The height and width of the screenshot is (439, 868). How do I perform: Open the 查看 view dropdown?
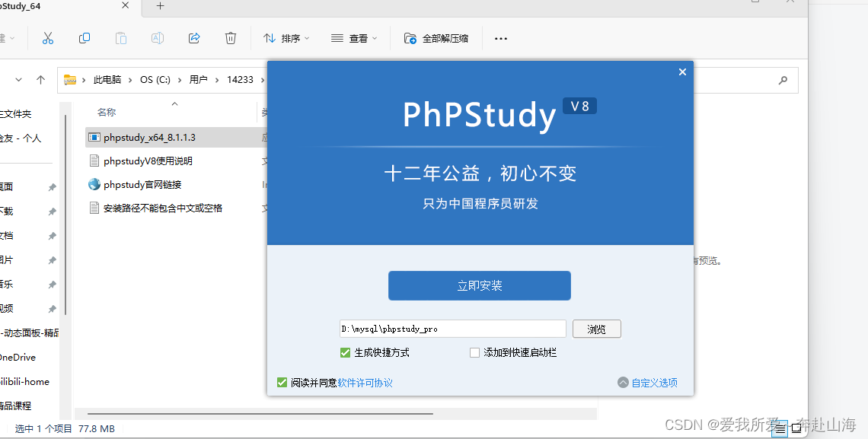point(354,38)
